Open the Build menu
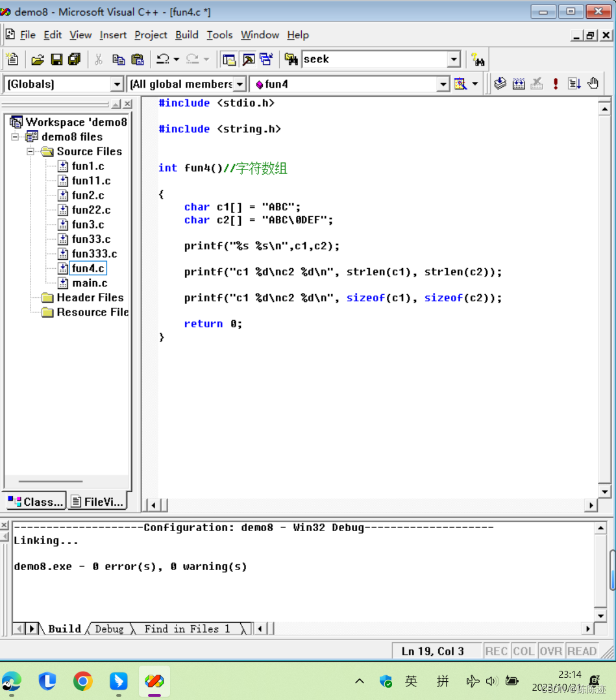Viewport: 616px width, 700px height. 186,35
